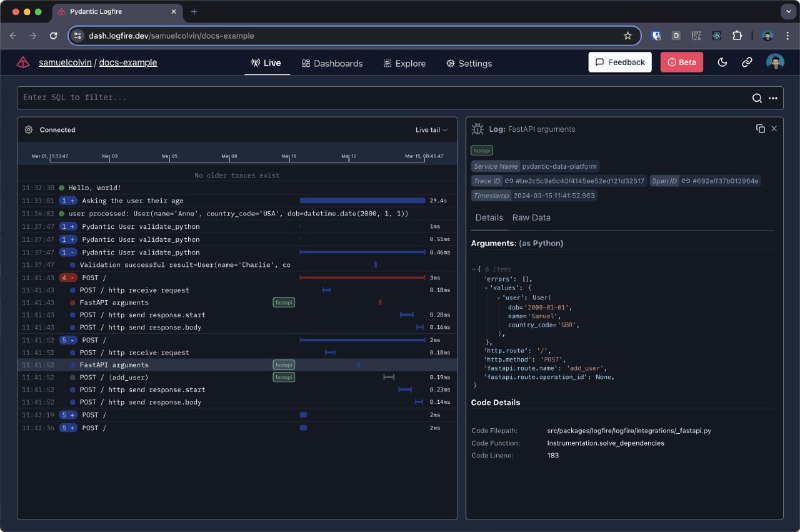This screenshot has width=800, height=532.
Task: Click the fastapi tag on highlighted FastAPI arguments row
Action: 284,365
